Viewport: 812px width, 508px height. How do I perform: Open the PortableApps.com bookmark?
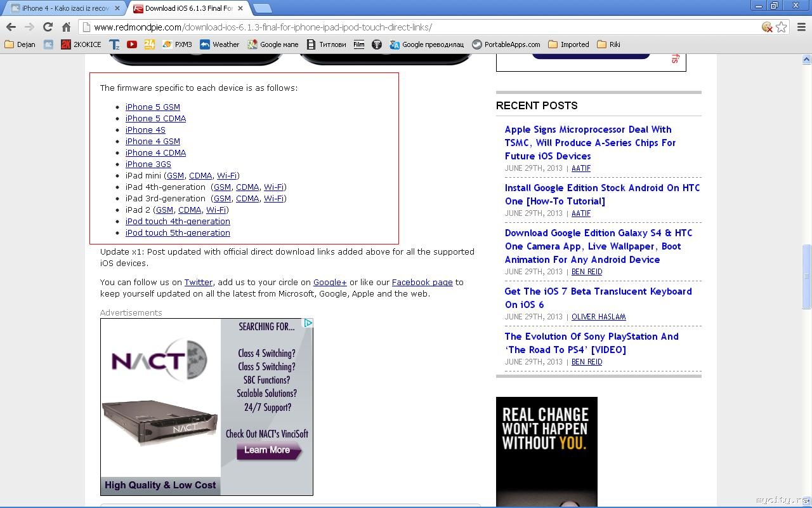tap(506, 44)
